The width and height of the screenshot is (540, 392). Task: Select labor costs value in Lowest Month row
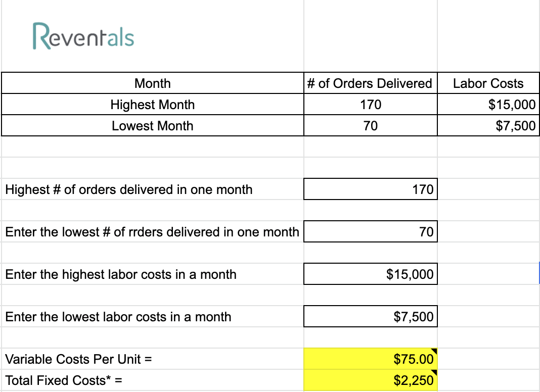pyautogui.click(x=488, y=126)
